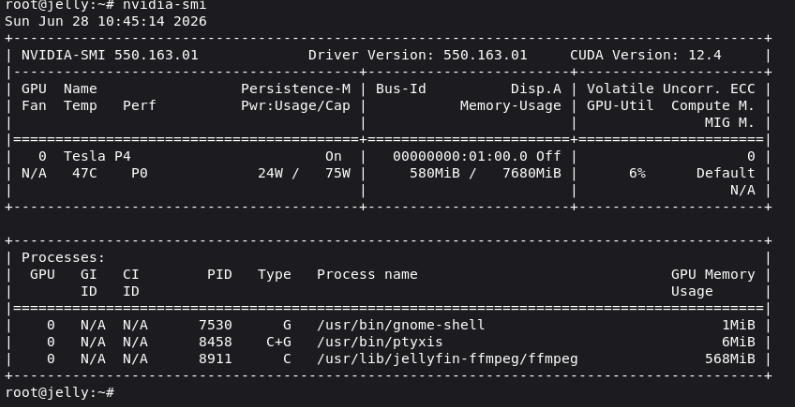Click the Bus-Id 00000000:01:00.0 value
The width and height of the screenshot is (795, 407).
460,156
